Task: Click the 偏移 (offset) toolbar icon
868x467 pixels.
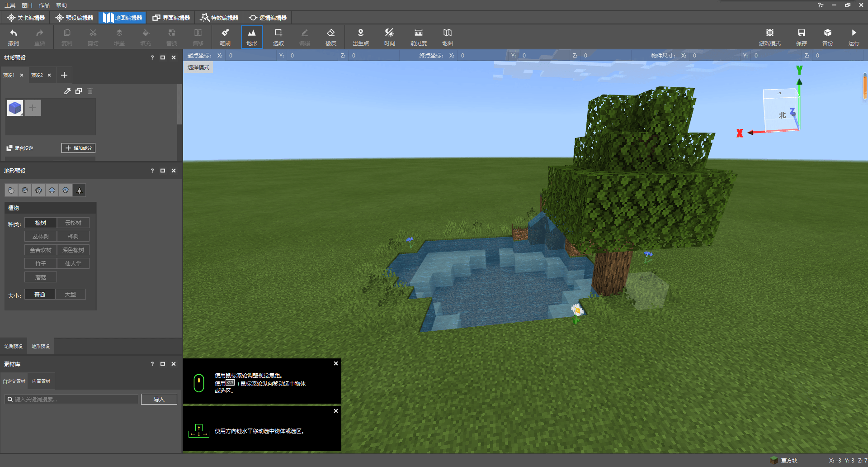Action: (198, 37)
